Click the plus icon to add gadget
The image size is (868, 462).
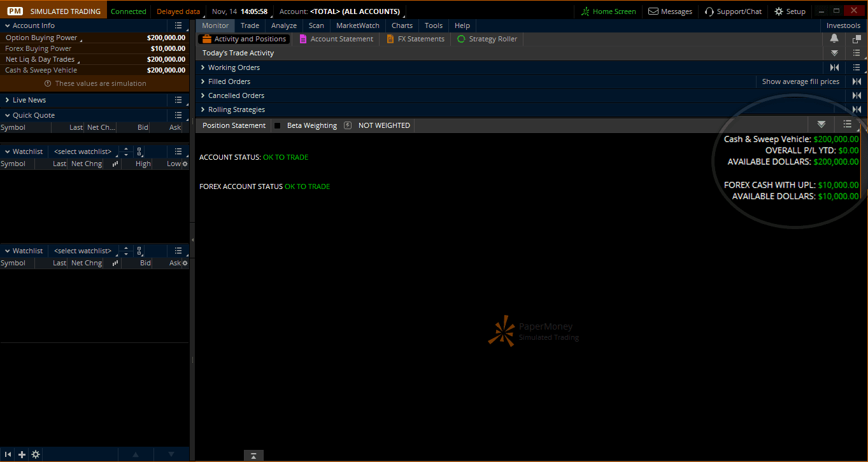pos(22,454)
